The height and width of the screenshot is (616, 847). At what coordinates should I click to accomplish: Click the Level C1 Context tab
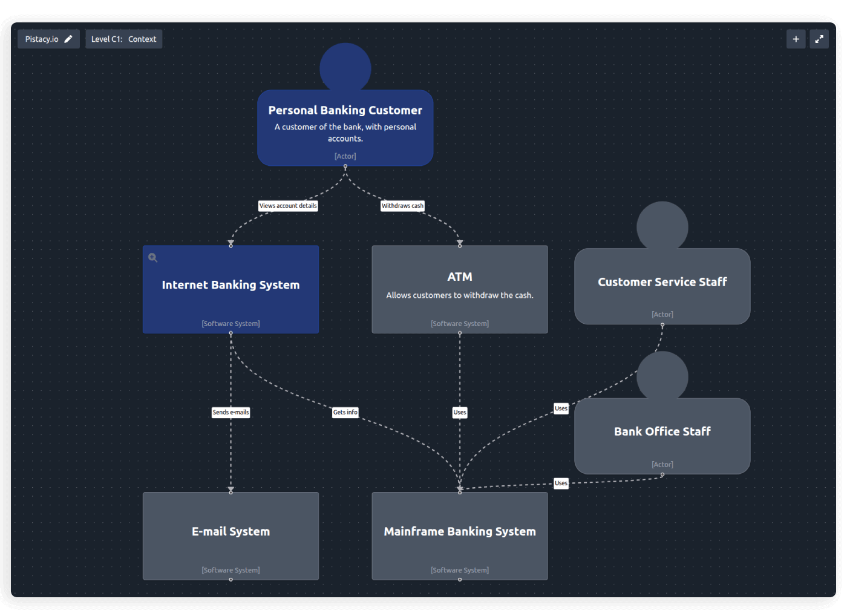123,38
